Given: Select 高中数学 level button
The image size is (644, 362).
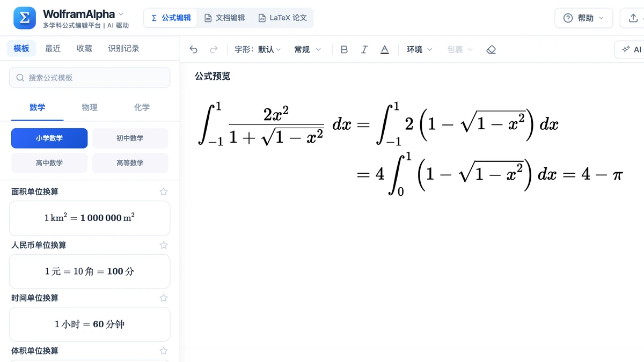Looking at the screenshot, I should click(49, 163).
